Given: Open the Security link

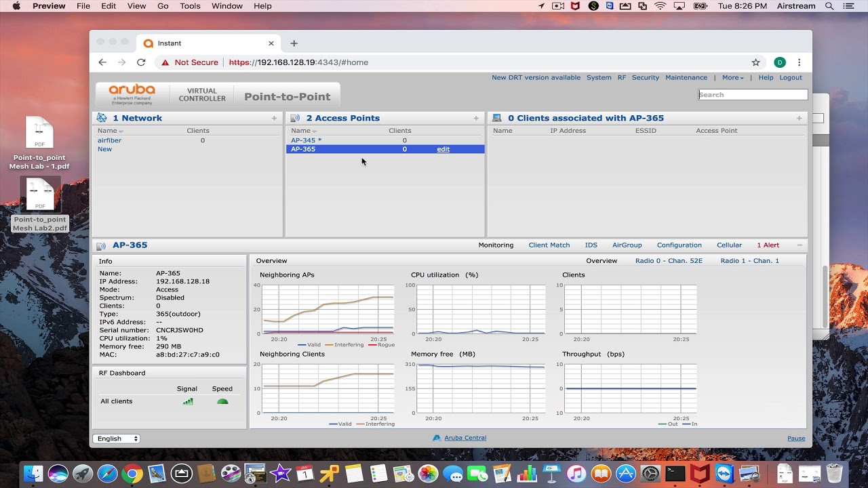Looking at the screenshot, I should pos(646,78).
